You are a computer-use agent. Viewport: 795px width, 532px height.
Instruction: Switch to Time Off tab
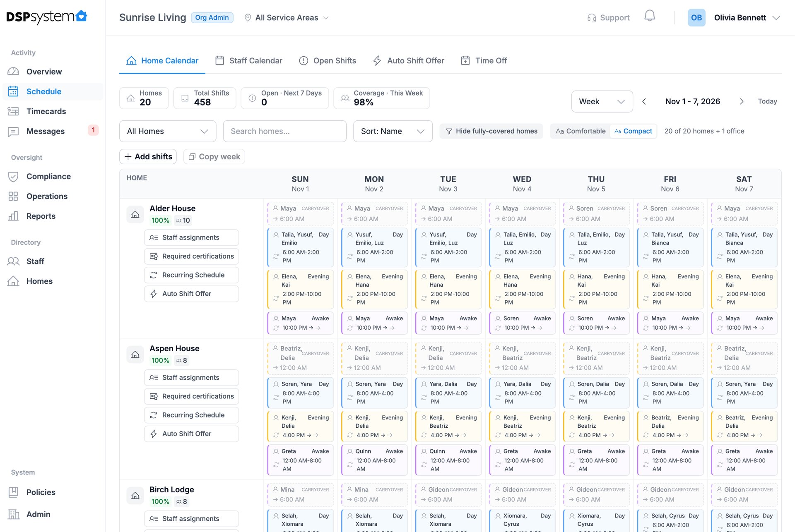point(484,61)
